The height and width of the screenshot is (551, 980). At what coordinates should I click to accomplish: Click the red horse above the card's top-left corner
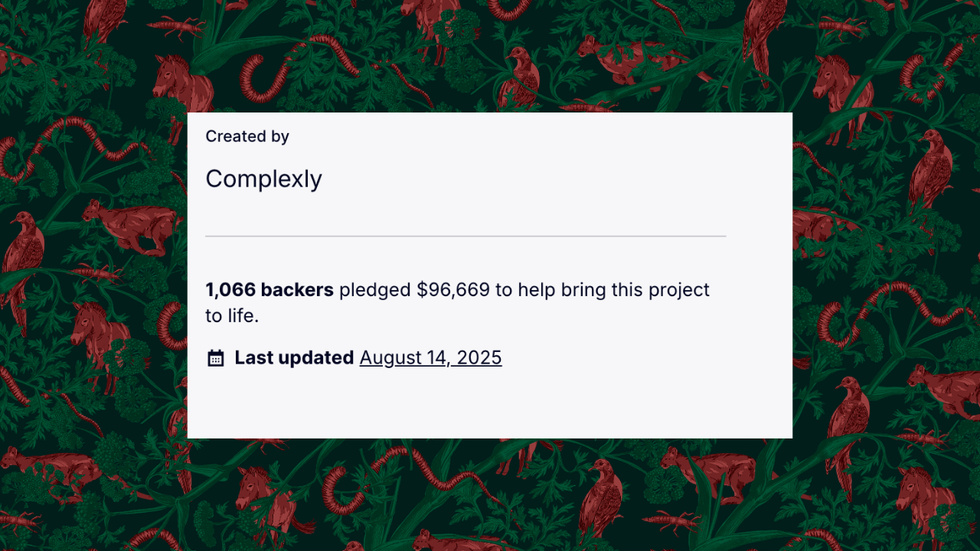(182, 84)
